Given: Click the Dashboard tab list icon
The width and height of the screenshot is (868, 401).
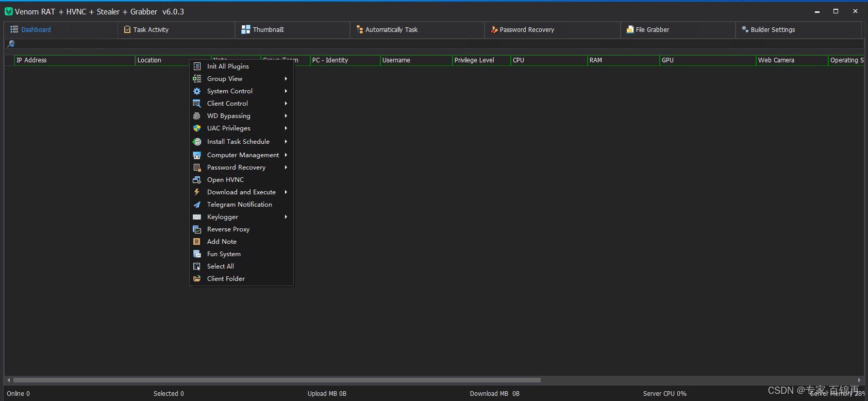Looking at the screenshot, I should (x=14, y=29).
